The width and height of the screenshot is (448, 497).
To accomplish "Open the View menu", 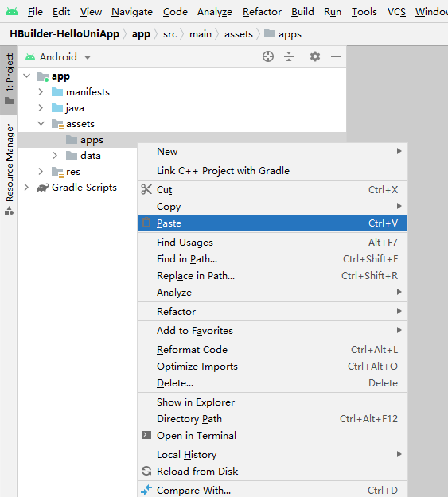I will point(91,12).
